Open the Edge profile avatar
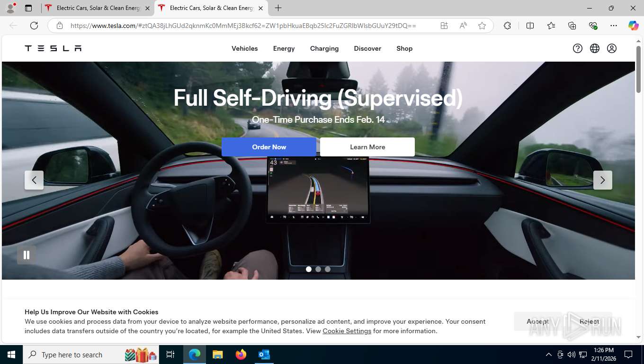Viewport: 644px width, 364px height. pos(10,8)
